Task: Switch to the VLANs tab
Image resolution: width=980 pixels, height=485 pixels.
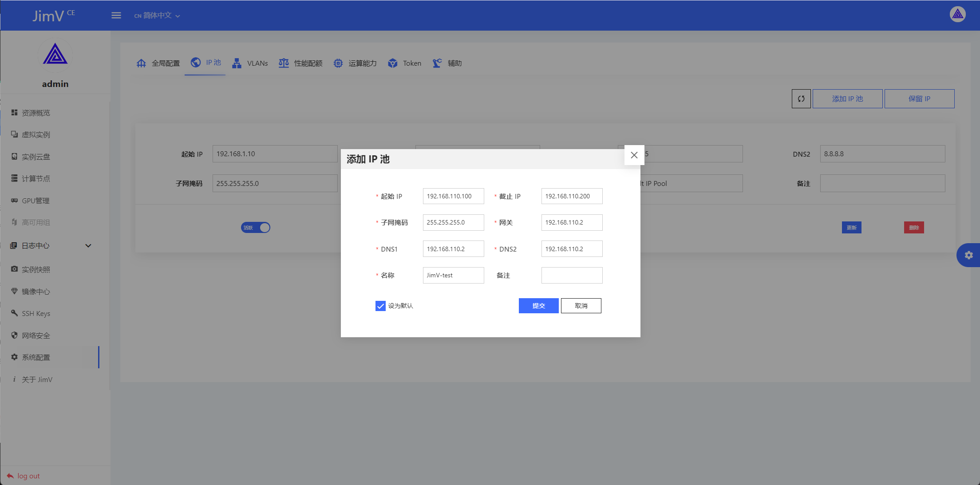Action: pyautogui.click(x=250, y=63)
